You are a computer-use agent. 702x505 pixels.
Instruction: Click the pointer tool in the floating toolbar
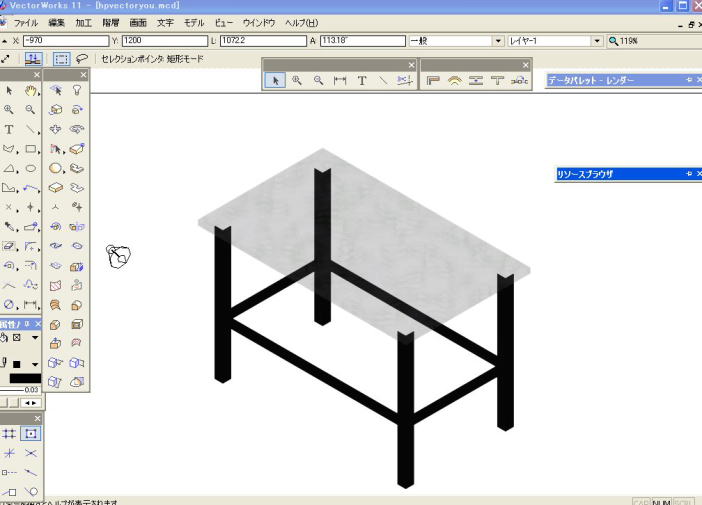(x=275, y=81)
